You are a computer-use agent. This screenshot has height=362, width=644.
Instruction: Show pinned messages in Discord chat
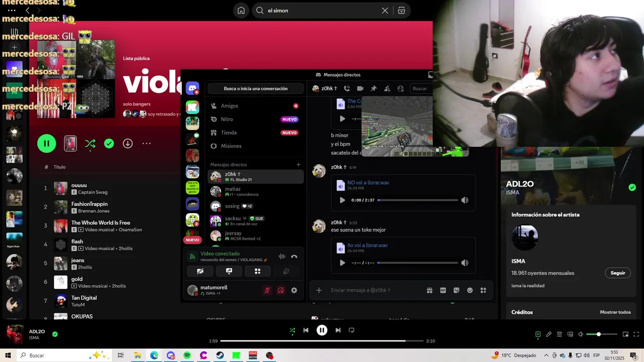click(x=374, y=88)
